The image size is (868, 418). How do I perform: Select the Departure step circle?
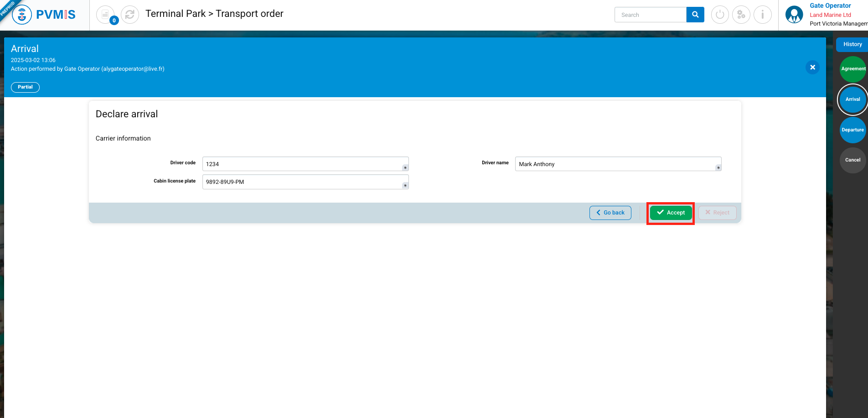click(852, 130)
